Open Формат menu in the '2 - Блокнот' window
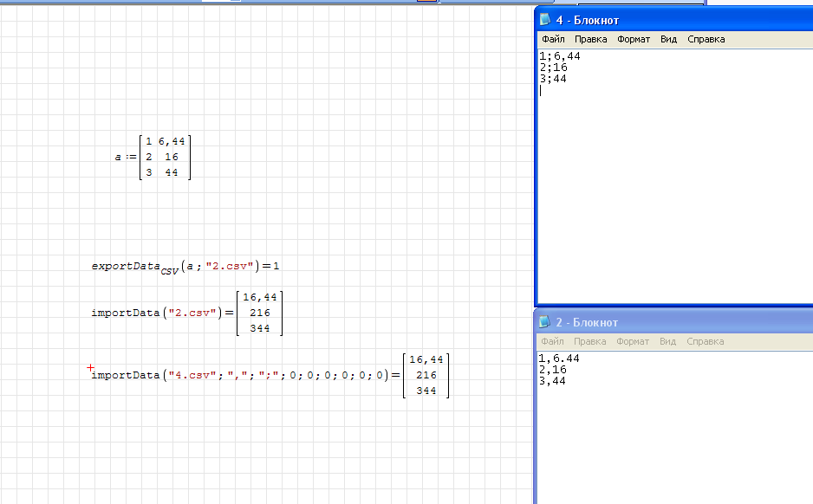The height and width of the screenshot is (504, 813). (x=634, y=341)
